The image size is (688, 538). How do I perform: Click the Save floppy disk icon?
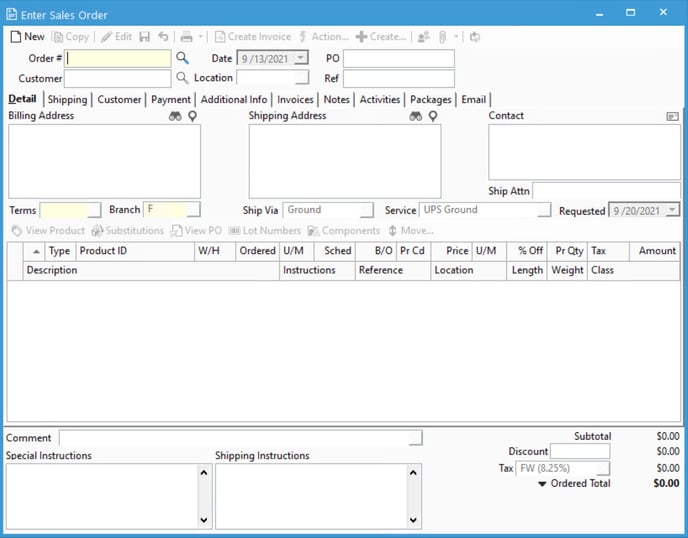[x=144, y=37]
